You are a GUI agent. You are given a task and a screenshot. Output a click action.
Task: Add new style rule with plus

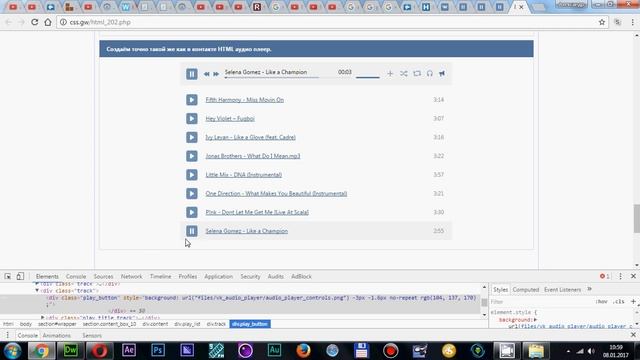tap(633, 302)
